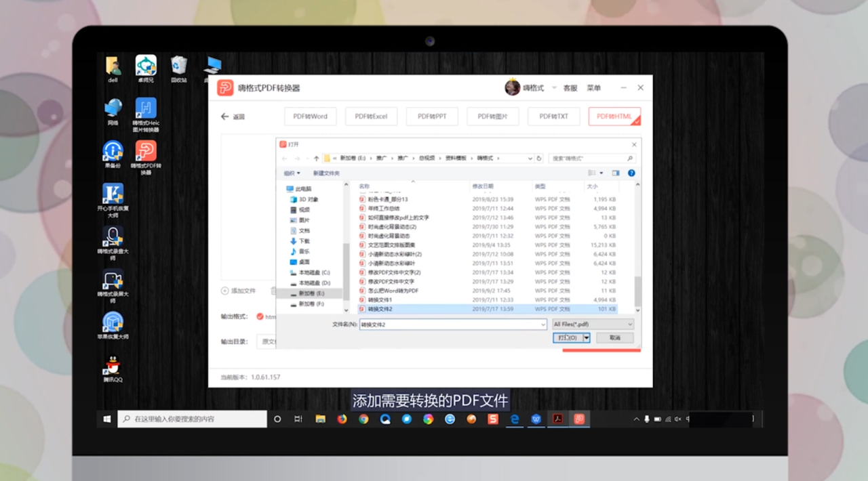Expand the address bar history dropdown
The image size is (868, 481).
pyautogui.click(x=530, y=158)
